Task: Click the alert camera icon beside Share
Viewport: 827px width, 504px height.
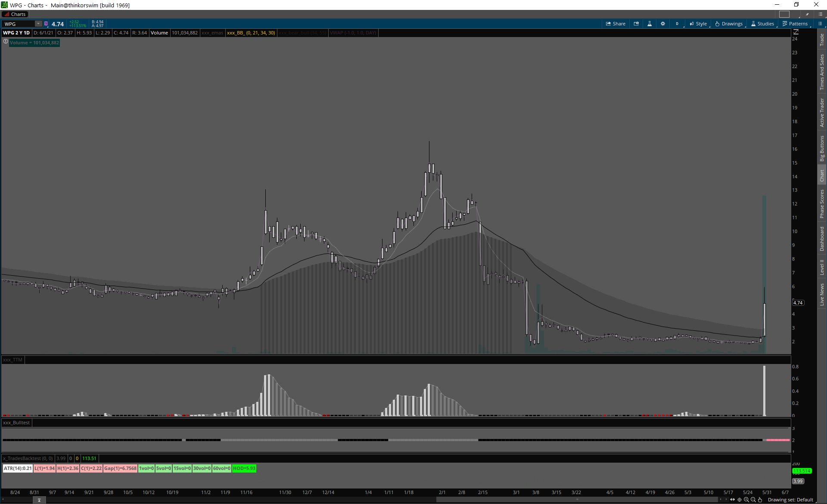Action: (x=636, y=24)
